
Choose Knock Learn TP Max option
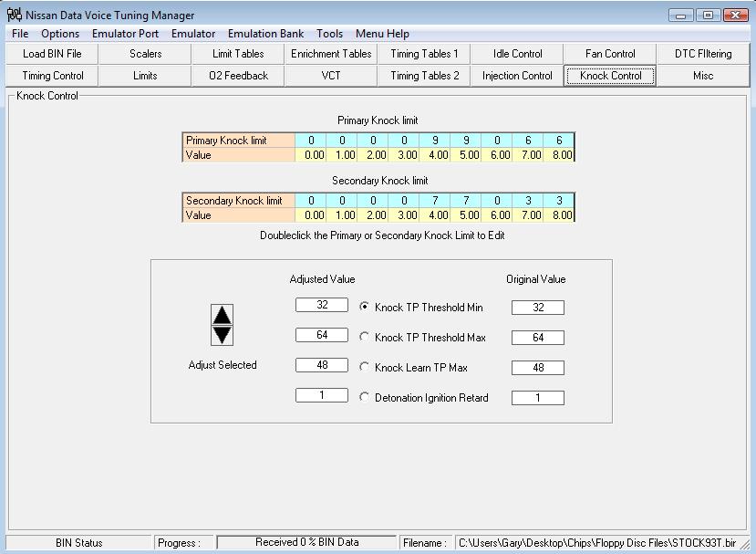pos(365,368)
